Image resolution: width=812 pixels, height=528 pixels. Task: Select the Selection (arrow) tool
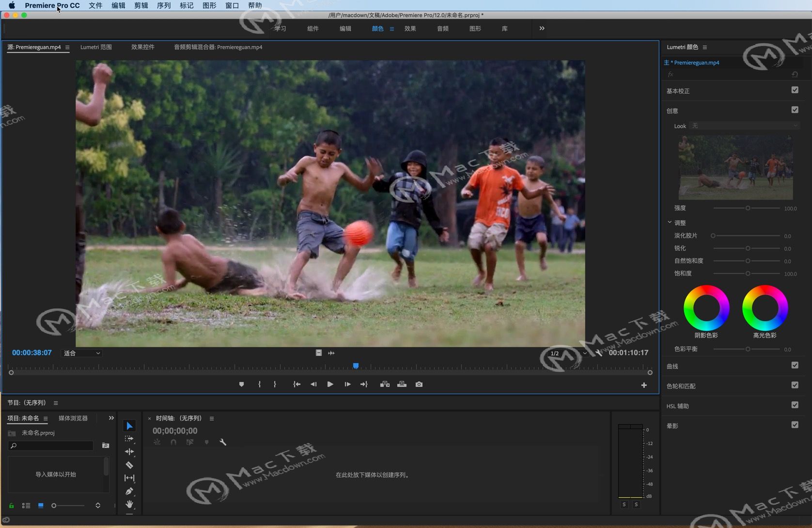129,426
